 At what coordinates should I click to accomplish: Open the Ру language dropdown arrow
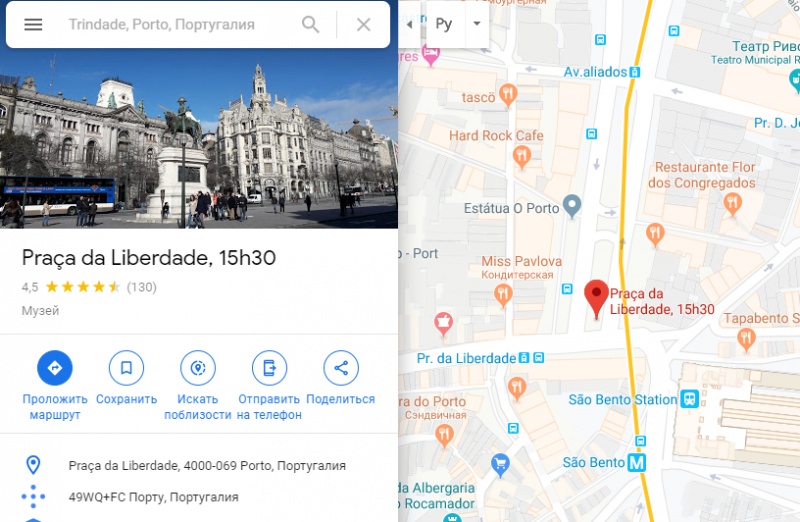pos(477,23)
